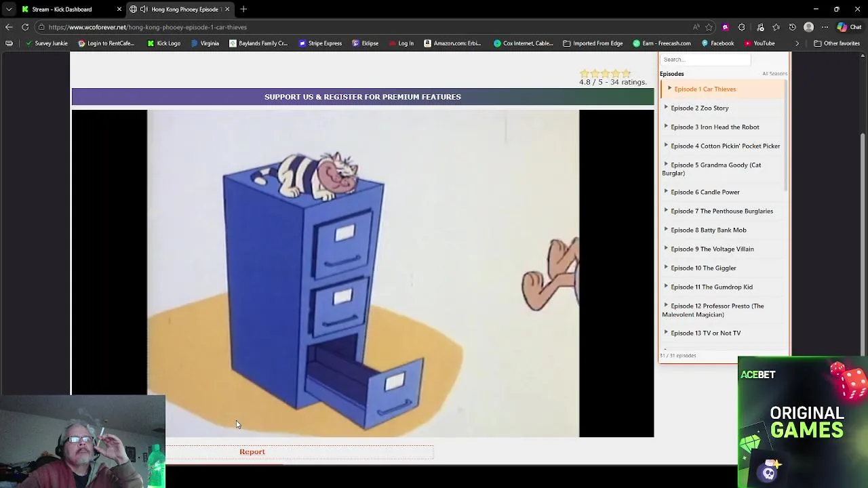Open the purple extension icon in toolbar

726,27
